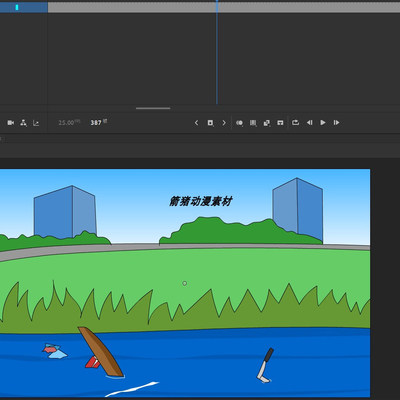Click the stage center registration point

point(185,283)
